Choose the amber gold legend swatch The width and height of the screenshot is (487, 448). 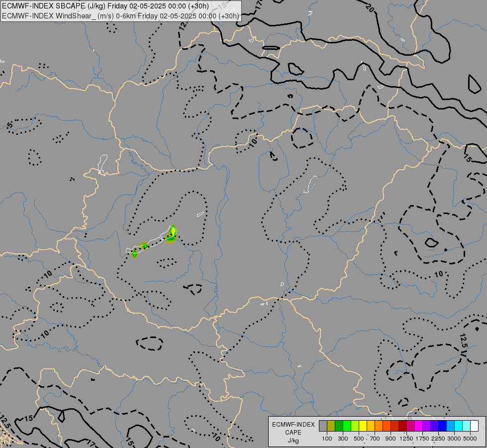371,426
